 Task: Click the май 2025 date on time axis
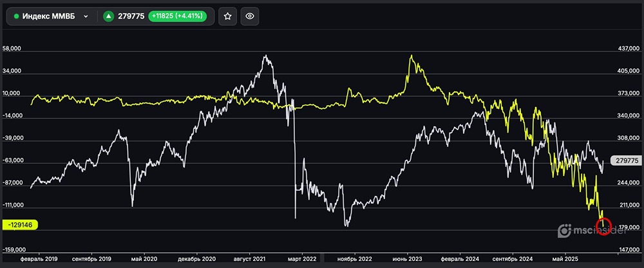coord(565,259)
